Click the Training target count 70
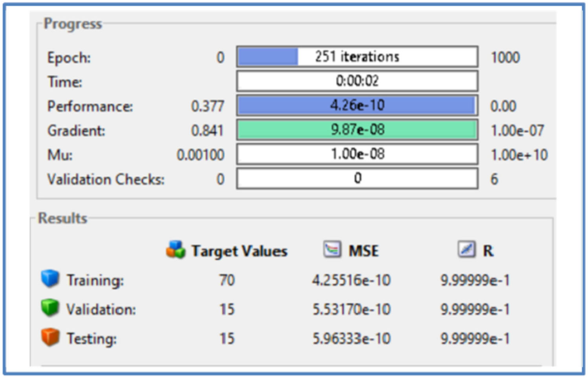 pos(227,280)
